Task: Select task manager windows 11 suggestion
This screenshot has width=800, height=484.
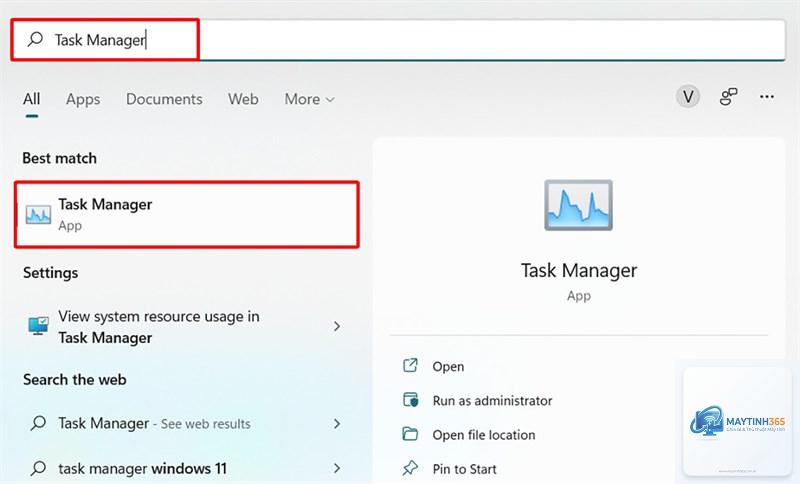Action: pos(187,468)
